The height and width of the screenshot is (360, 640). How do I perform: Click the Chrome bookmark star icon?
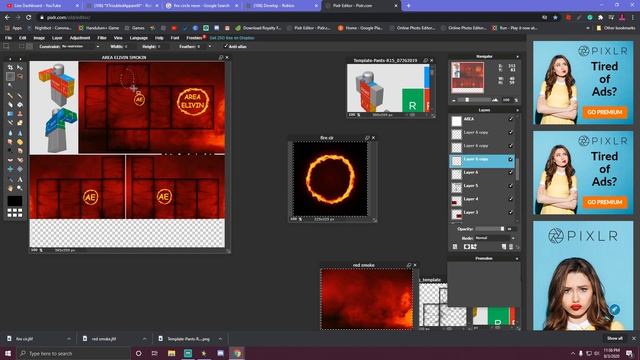pyautogui.click(x=555, y=18)
